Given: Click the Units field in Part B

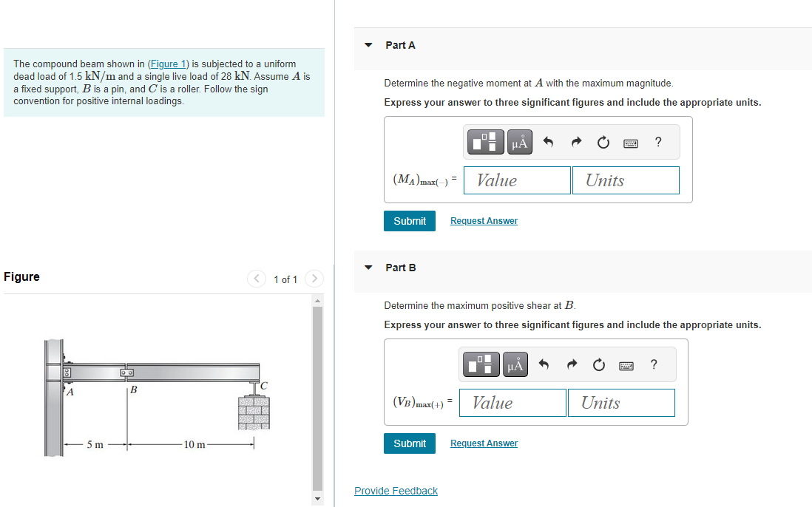Looking at the screenshot, I should pyautogui.click(x=620, y=402).
